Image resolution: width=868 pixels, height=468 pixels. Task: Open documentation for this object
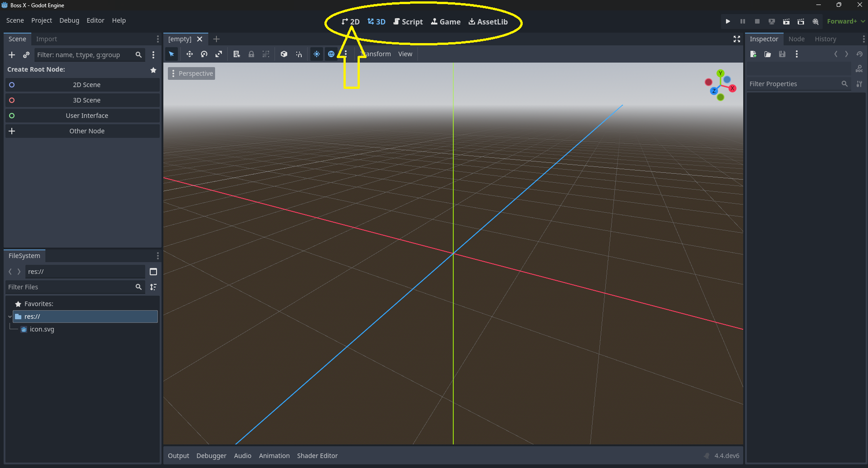[x=859, y=69]
